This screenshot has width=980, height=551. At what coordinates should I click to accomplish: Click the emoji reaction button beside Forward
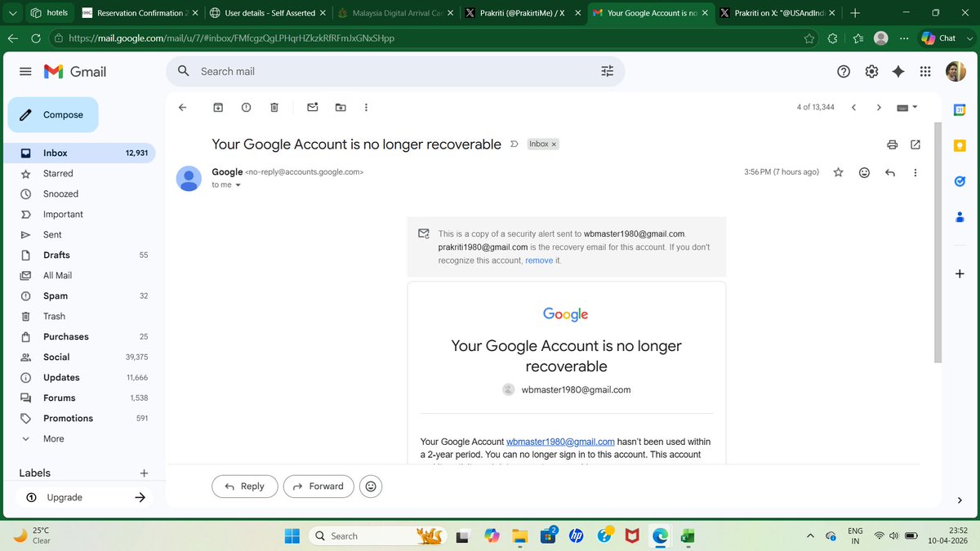click(x=371, y=487)
